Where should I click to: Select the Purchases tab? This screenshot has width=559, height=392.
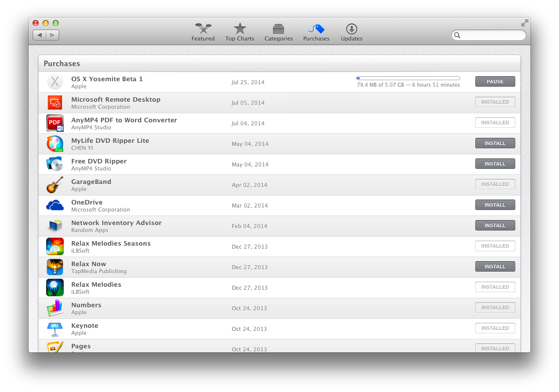point(316,33)
